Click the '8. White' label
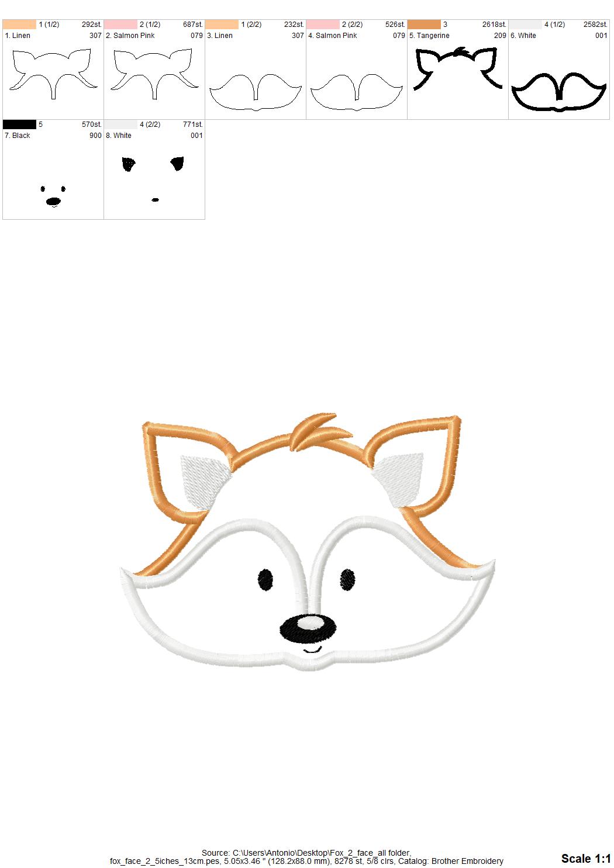The height and width of the screenshot is (868, 614). 119,136
